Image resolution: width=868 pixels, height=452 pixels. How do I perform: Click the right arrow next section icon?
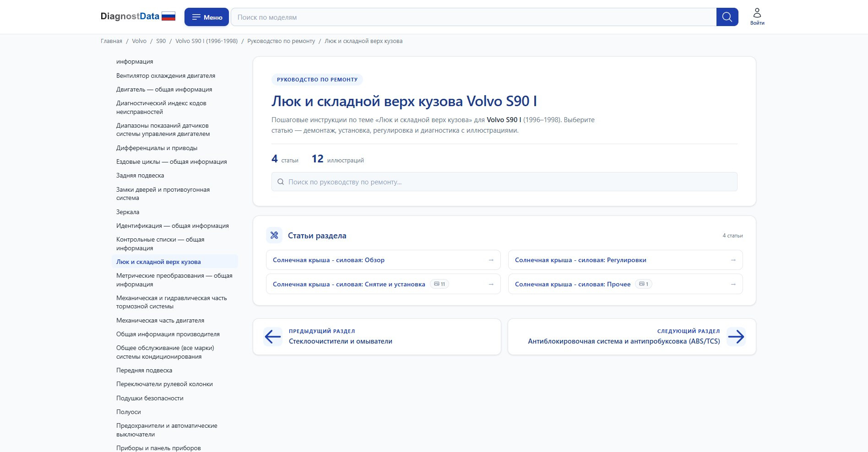(x=736, y=337)
